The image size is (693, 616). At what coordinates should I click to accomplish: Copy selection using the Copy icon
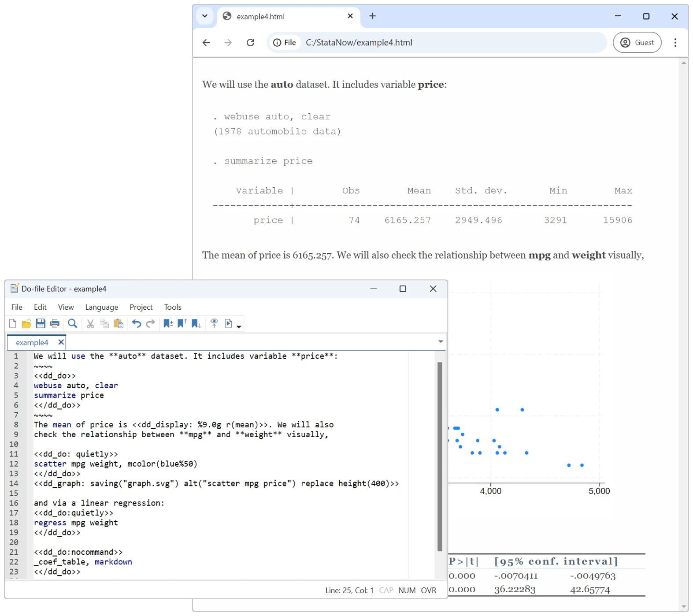(x=104, y=324)
